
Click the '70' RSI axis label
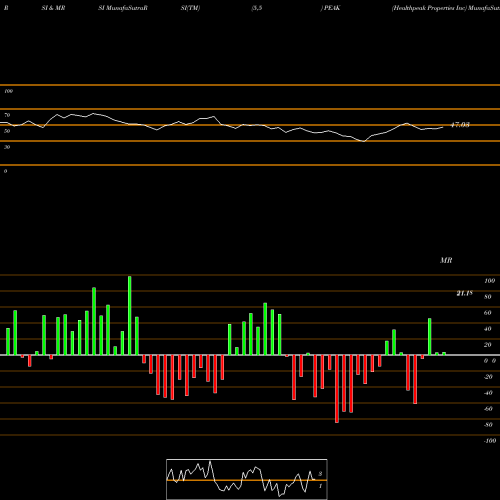point(7,115)
